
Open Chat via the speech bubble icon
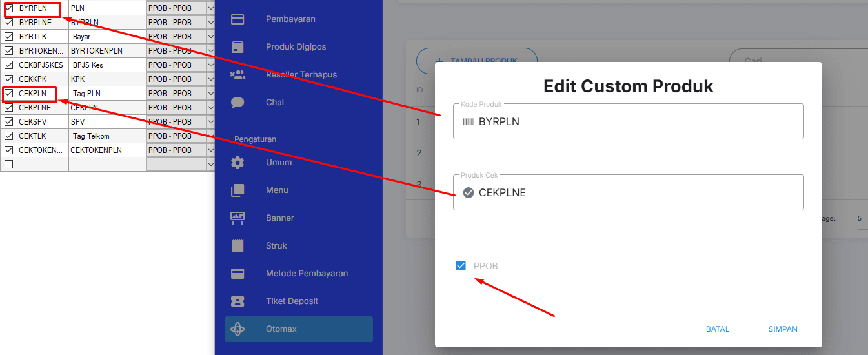(237, 103)
